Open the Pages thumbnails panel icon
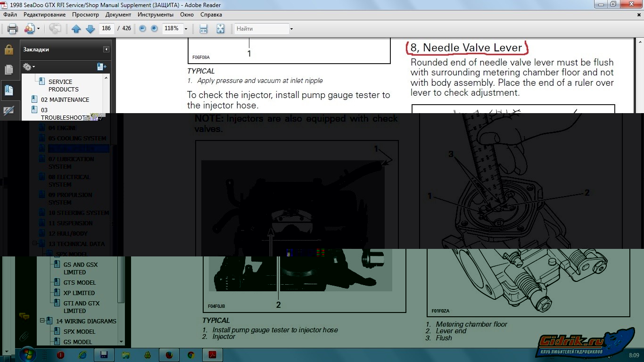This screenshot has height=362, width=644. pos(9,70)
